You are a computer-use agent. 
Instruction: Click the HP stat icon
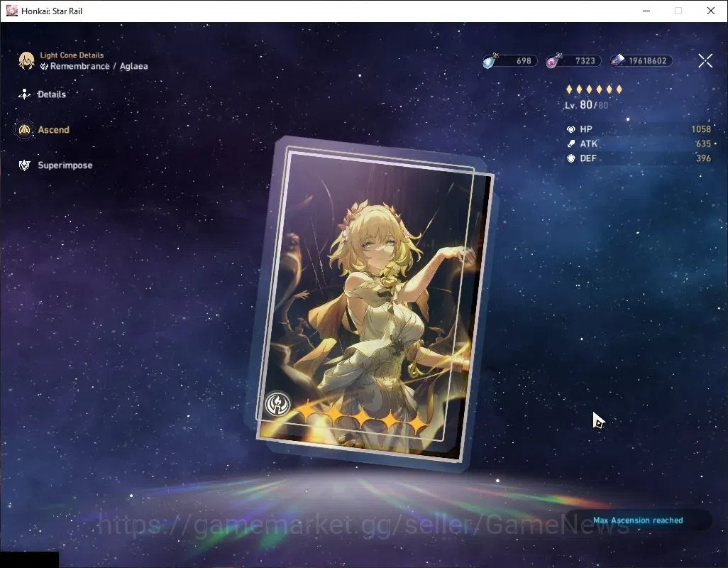pyautogui.click(x=571, y=129)
